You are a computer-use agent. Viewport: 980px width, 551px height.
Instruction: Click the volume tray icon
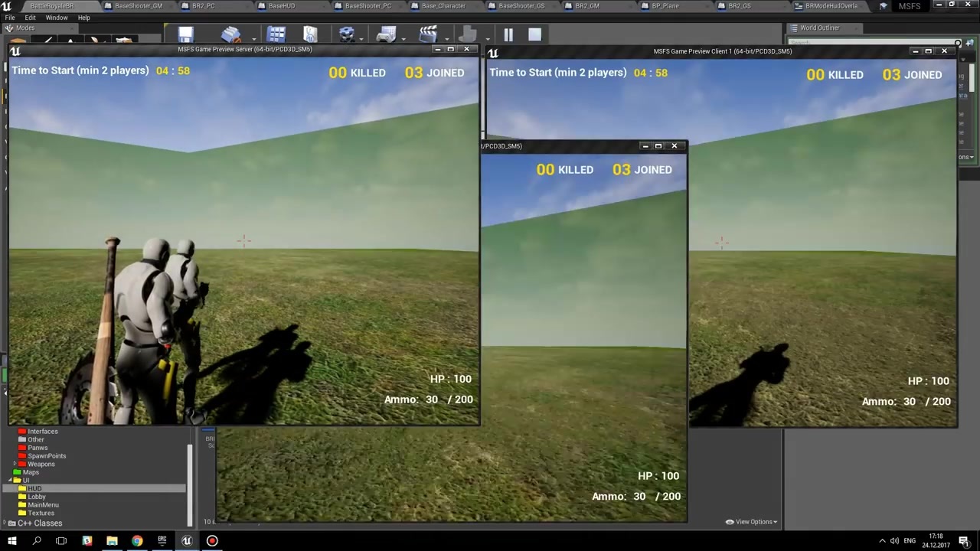(x=894, y=541)
